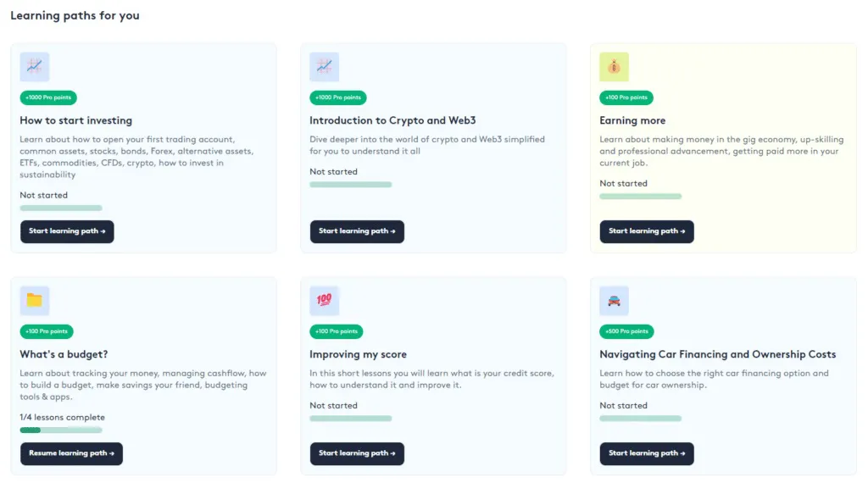Screen dimensions: 868x483
Task: Click the chart icon on How to start investing
Action: pyautogui.click(x=35, y=67)
